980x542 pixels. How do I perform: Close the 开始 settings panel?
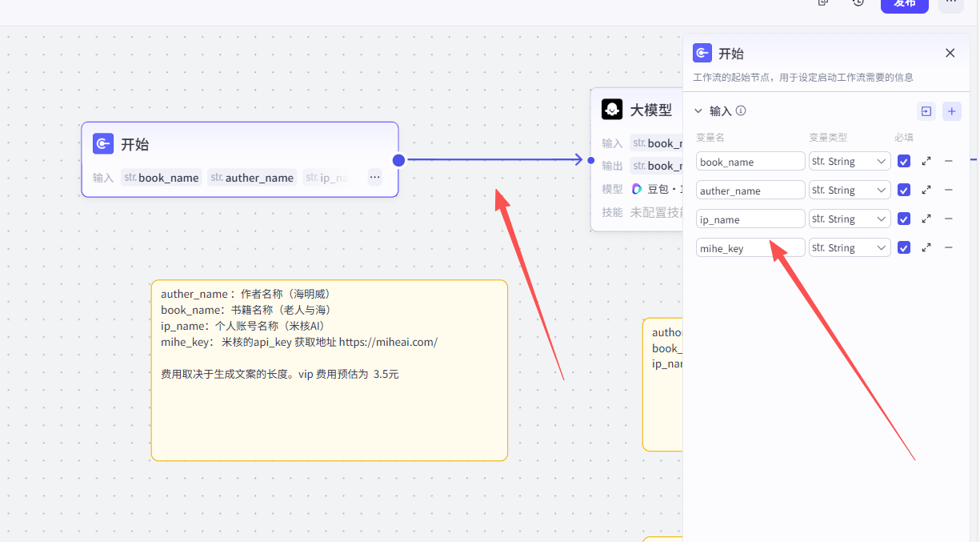point(950,53)
